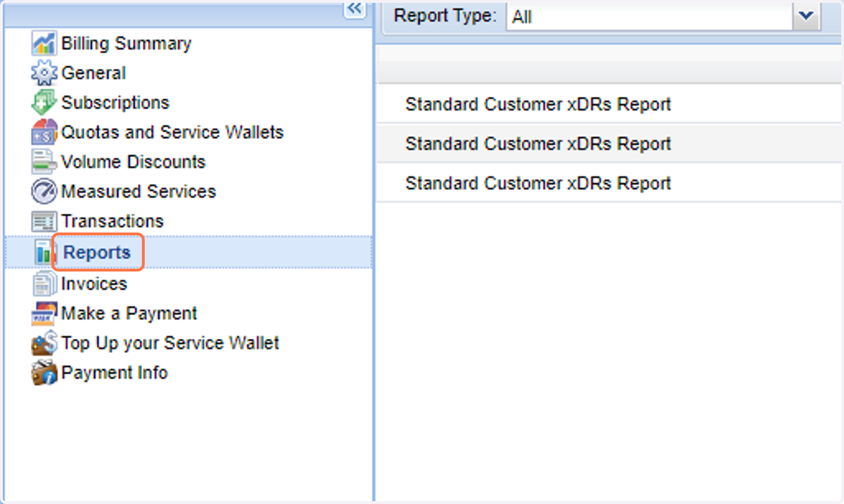Viewport: 844px width, 504px height.
Task: Open the Invoices section
Action: tap(94, 284)
